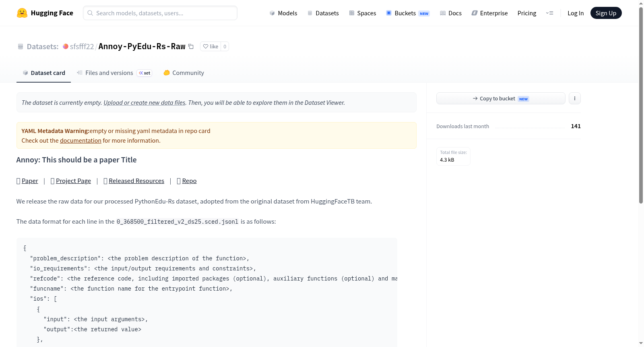Switch to the Dataset card tab
This screenshot has height=347, width=644.
[x=44, y=73]
